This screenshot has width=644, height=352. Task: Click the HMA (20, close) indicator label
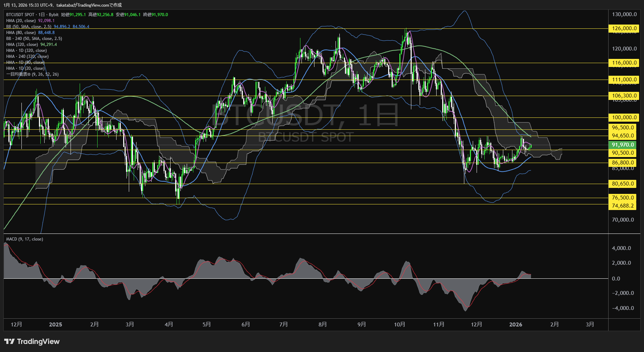click(21, 21)
